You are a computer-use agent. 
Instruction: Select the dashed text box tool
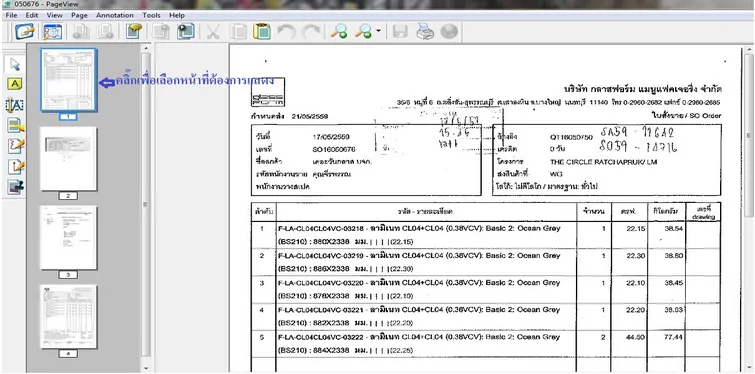pyautogui.click(x=15, y=105)
